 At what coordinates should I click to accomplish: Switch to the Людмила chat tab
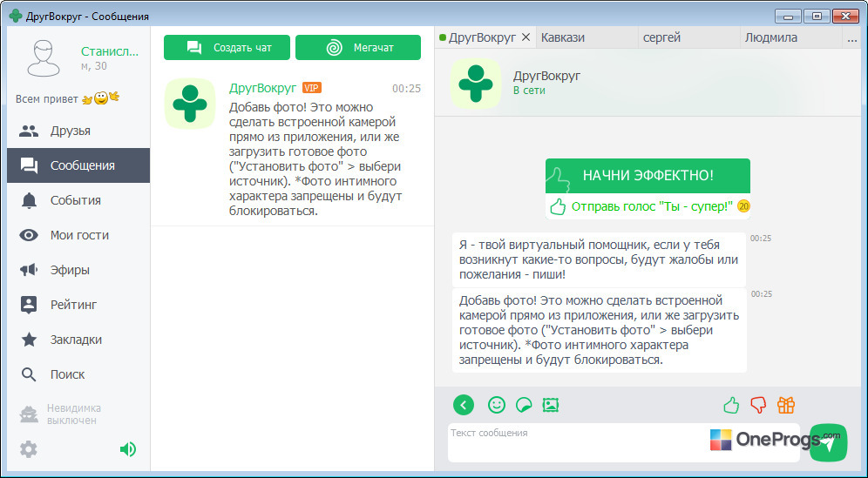790,37
